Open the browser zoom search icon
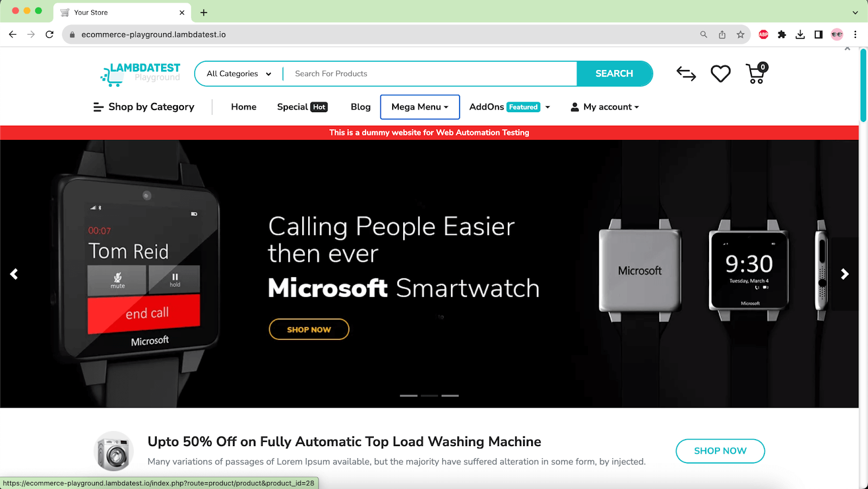The height and width of the screenshot is (489, 868). click(704, 35)
